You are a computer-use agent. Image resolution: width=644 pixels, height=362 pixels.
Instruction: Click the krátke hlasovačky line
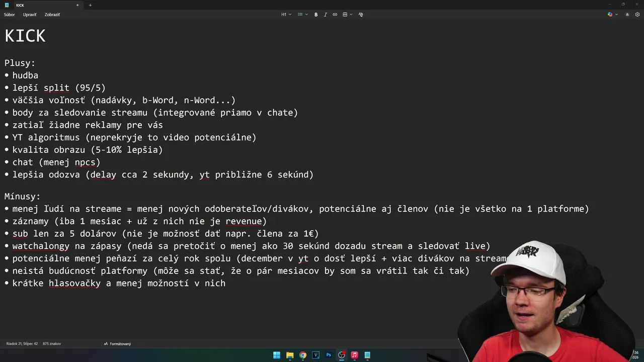coord(119,283)
